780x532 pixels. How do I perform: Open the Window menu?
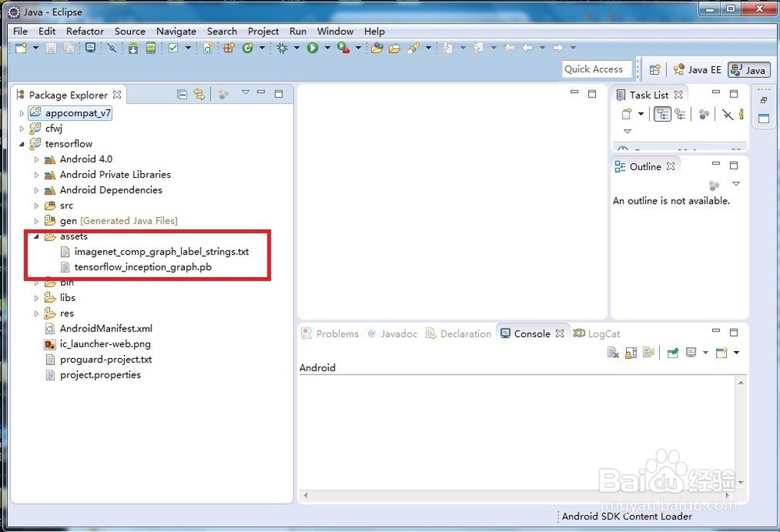(335, 31)
